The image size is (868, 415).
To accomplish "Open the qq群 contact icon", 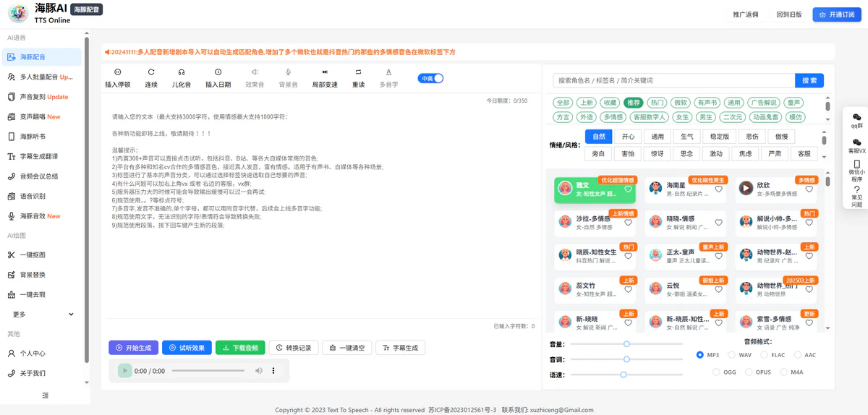I will (x=857, y=117).
